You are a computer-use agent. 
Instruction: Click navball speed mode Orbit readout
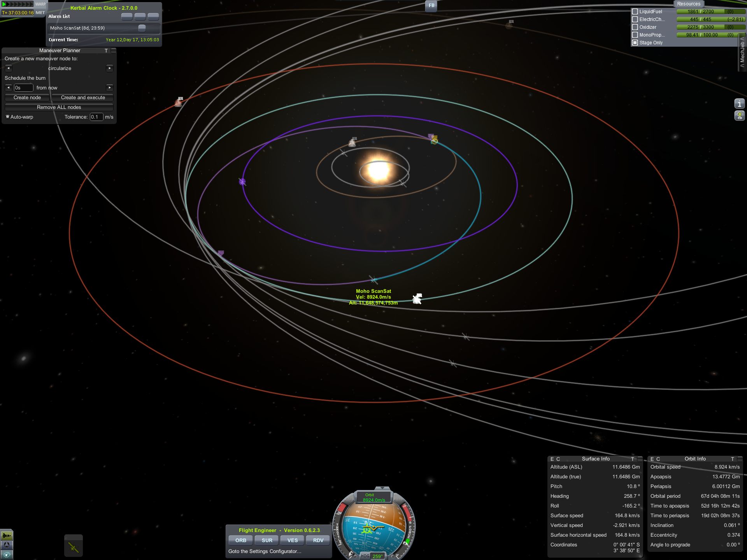(x=374, y=497)
